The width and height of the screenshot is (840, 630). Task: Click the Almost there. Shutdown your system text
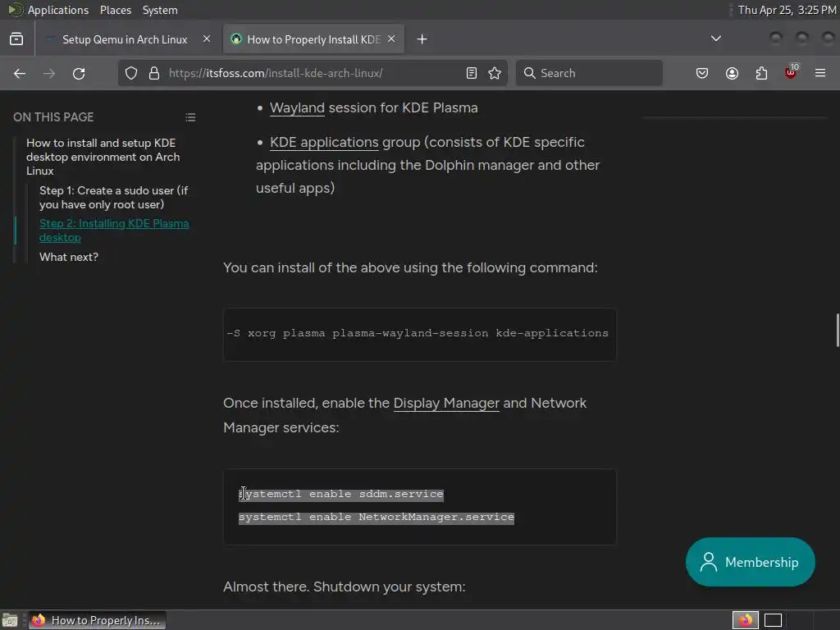tap(345, 587)
